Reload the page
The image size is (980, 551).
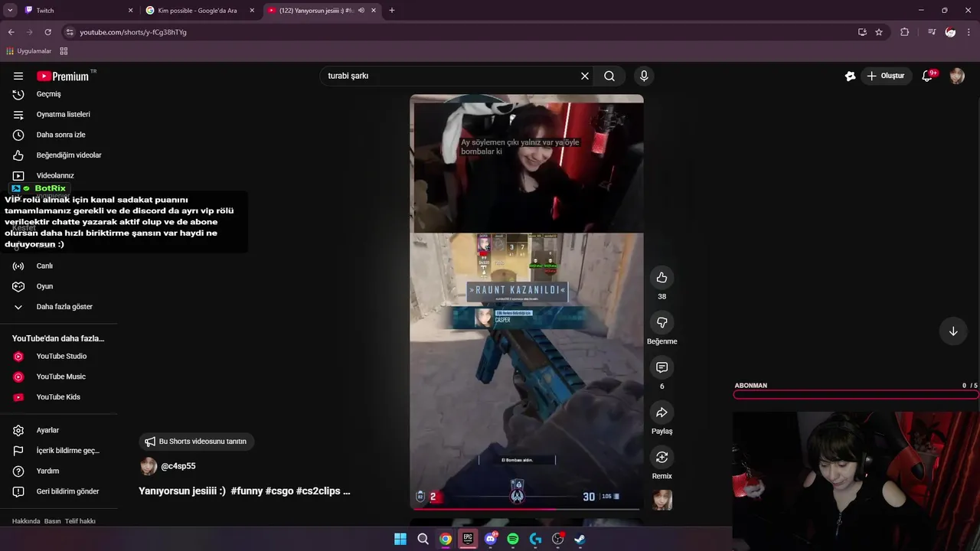[47, 32]
